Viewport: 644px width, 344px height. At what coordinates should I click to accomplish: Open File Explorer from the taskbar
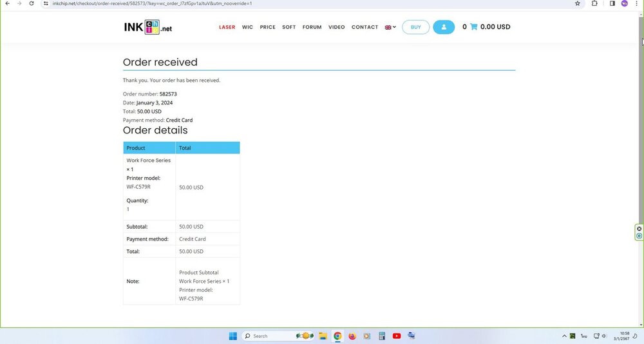pyautogui.click(x=323, y=336)
